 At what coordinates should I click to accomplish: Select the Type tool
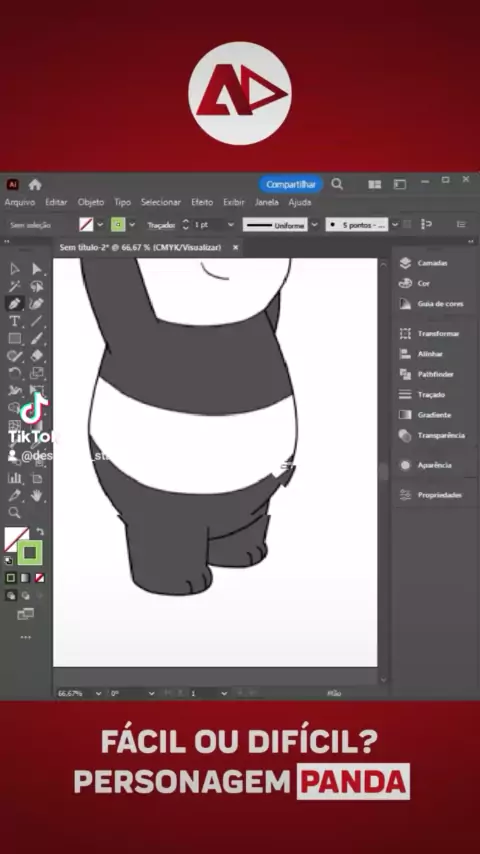tap(15, 321)
